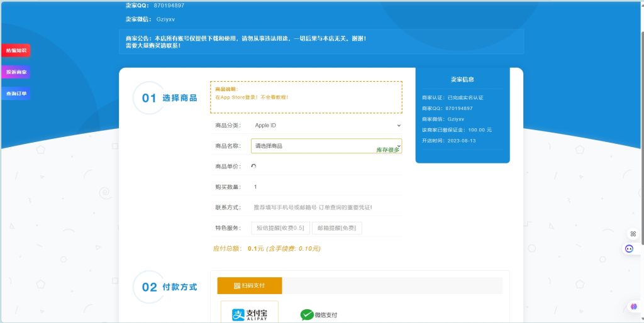The height and width of the screenshot is (323, 644).
Task: Click the 商品说明 description box
Action: click(x=306, y=97)
